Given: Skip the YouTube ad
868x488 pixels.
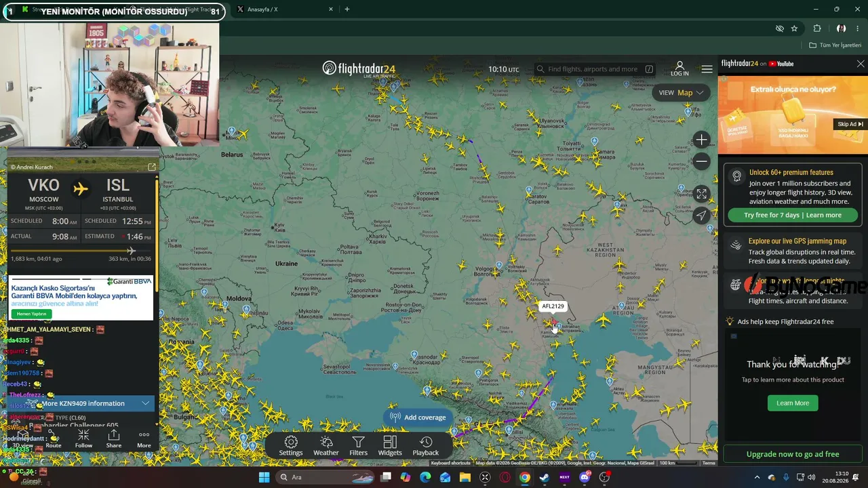Looking at the screenshot, I should [x=850, y=124].
